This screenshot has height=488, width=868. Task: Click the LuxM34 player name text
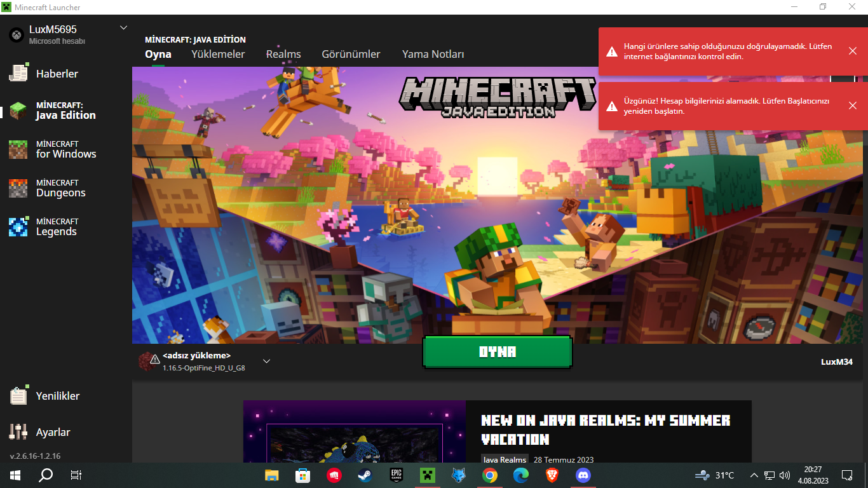[837, 362]
